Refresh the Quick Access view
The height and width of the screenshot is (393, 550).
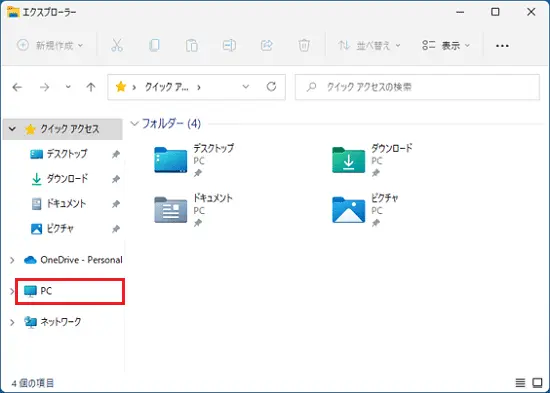tap(271, 87)
